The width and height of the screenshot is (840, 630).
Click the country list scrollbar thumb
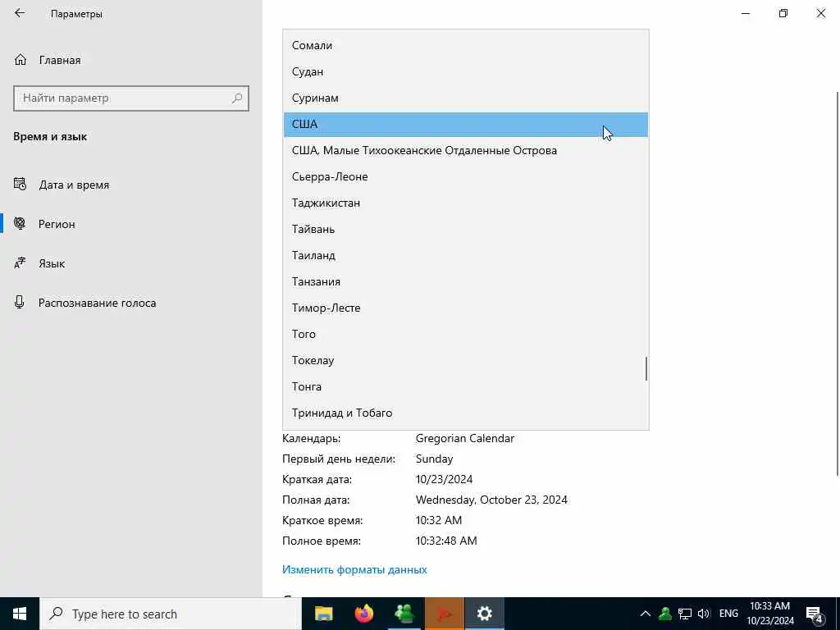646,369
